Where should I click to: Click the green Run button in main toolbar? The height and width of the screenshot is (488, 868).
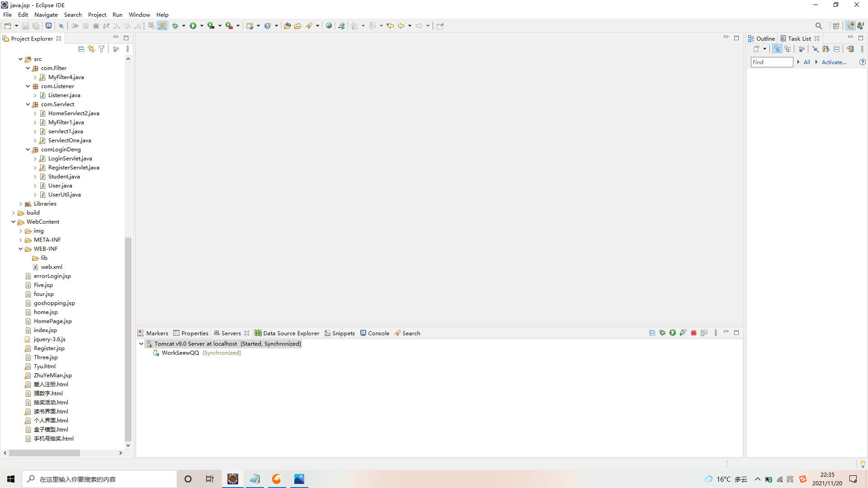[x=193, y=26]
